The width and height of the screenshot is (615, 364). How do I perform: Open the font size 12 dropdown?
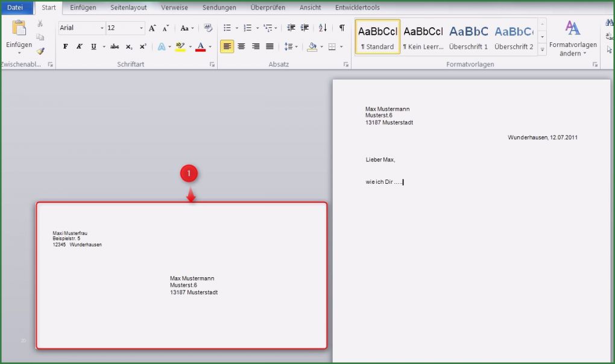coord(142,28)
